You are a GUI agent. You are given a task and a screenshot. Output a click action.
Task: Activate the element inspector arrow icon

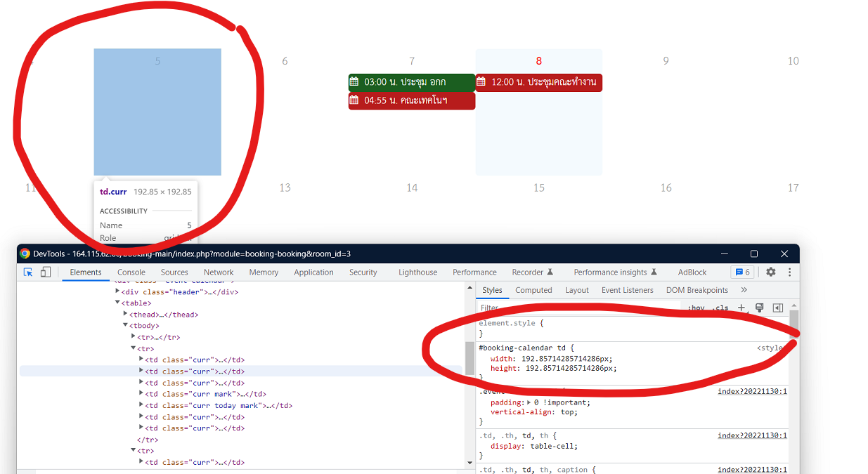tap(28, 272)
